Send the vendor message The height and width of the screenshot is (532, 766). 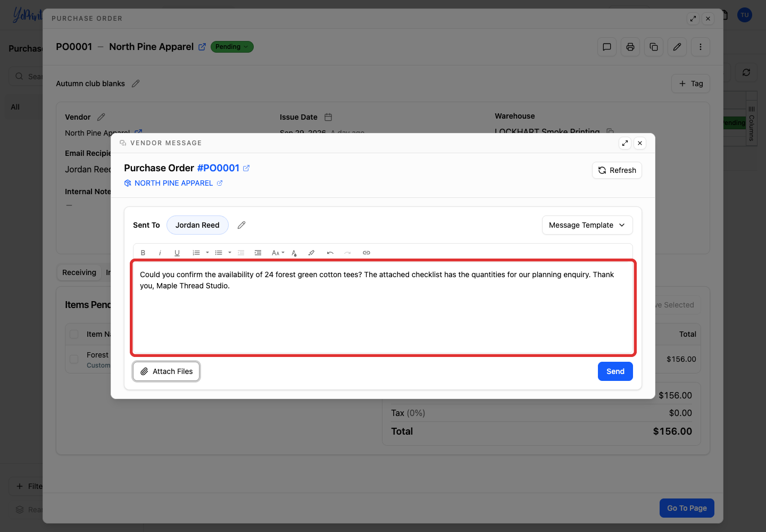coord(615,371)
